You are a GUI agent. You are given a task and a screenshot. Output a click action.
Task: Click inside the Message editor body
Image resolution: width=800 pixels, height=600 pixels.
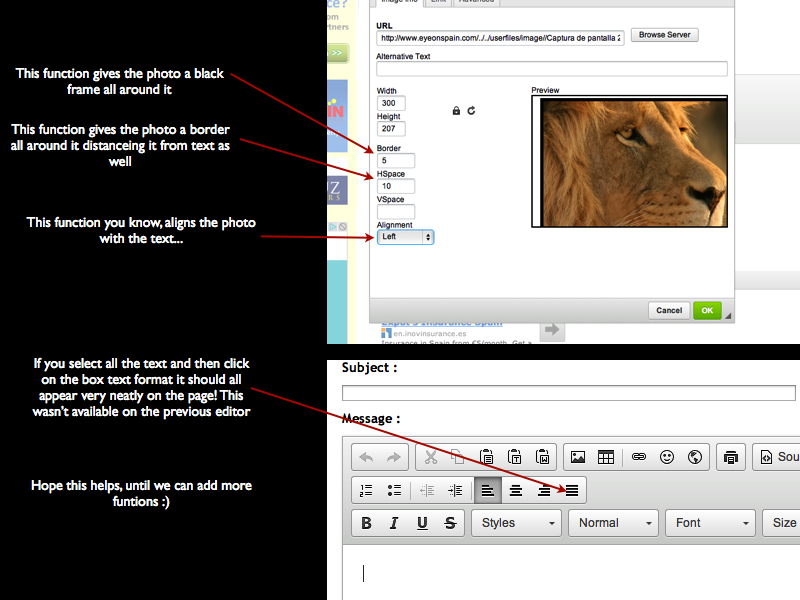pos(571,572)
